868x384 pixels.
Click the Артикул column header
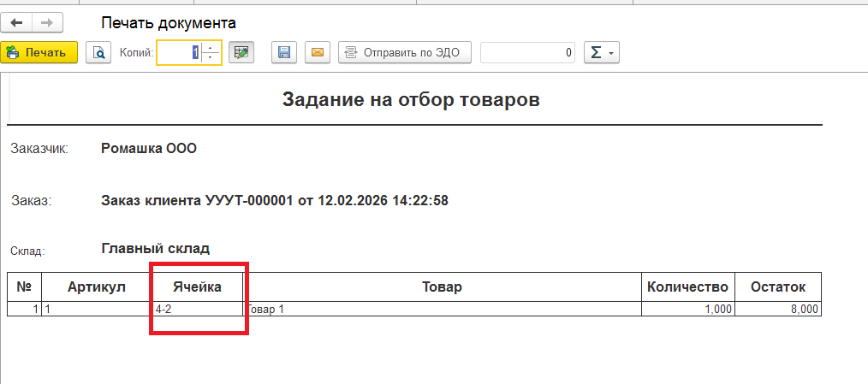[97, 287]
